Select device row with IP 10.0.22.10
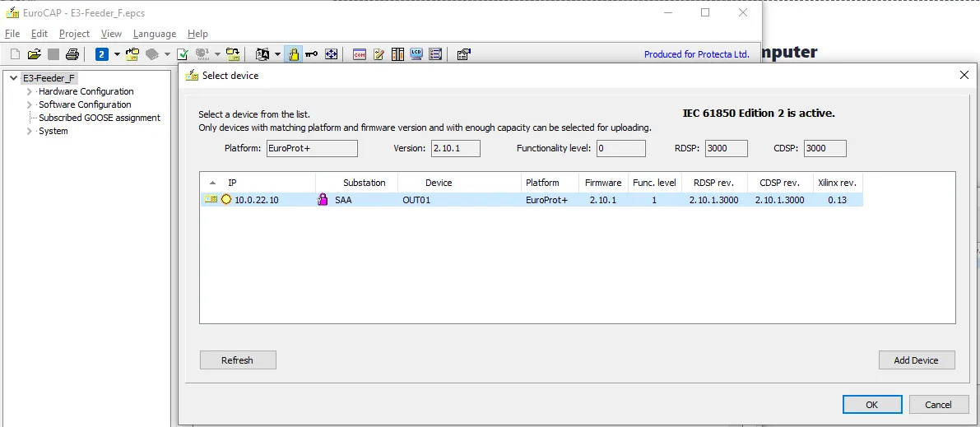The width and height of the screenshot is (980, 427). coord(532,200)
